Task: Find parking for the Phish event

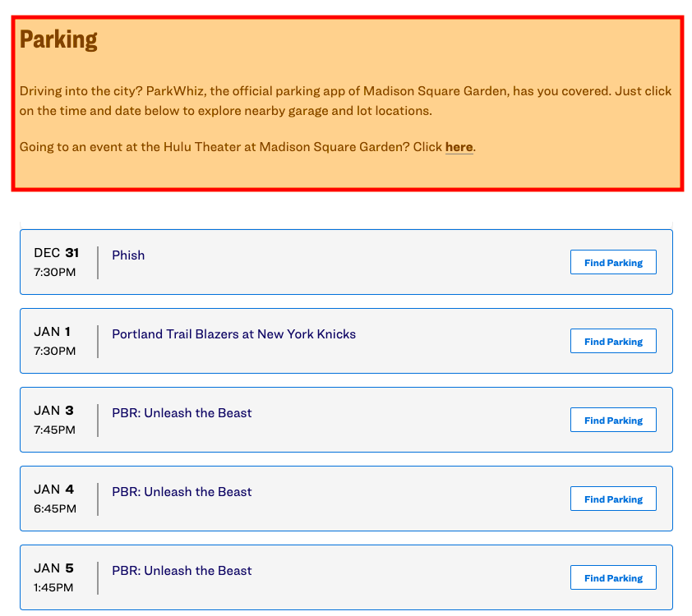Action: [x=613, y=262]
